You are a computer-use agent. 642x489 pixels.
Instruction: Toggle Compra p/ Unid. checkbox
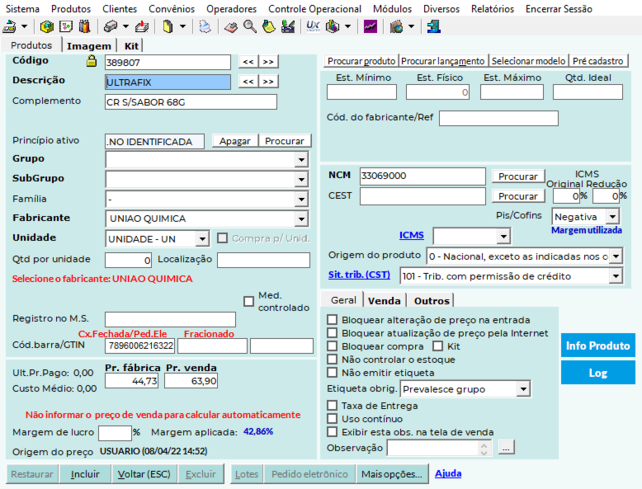222,238
